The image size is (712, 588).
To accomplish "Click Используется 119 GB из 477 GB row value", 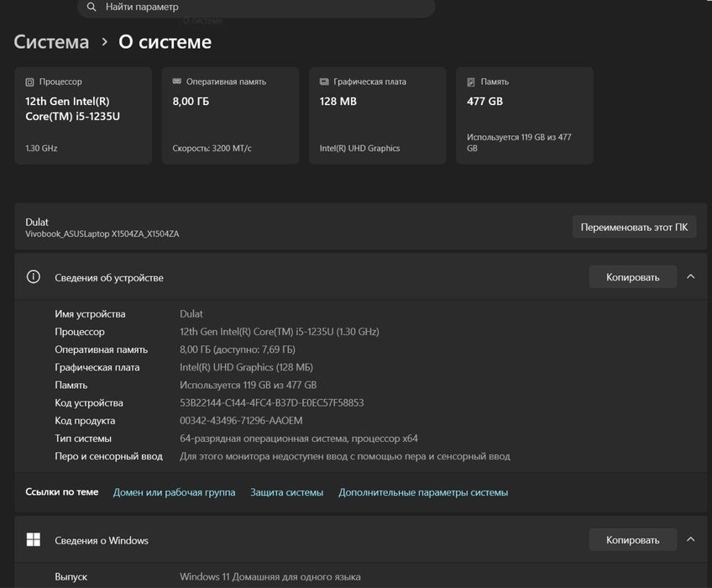I will click(248, 385).
